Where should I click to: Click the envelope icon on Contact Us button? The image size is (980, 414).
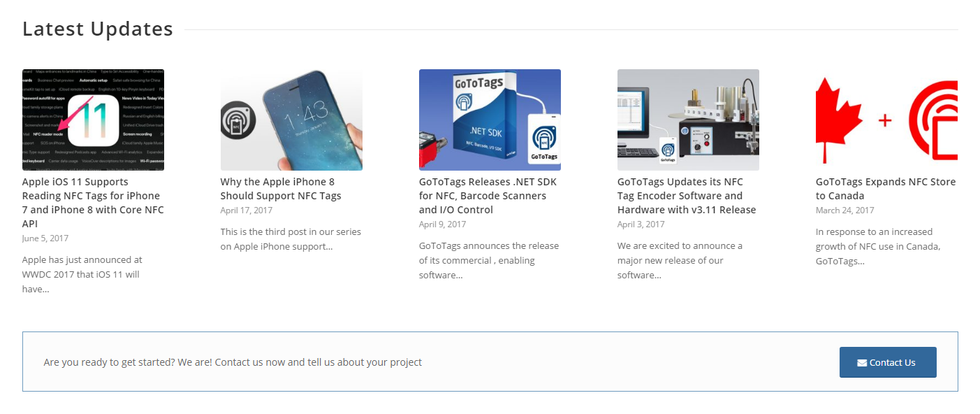pyautogui.click(x=862, y=363)
